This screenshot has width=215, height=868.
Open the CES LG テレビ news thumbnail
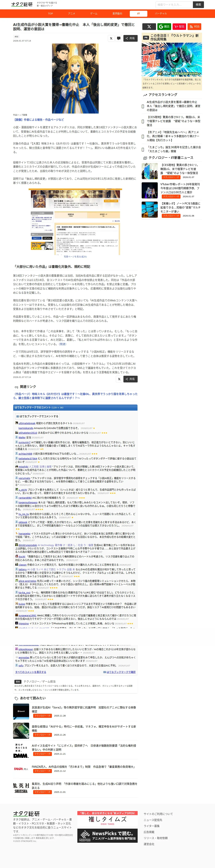(150, 171)
